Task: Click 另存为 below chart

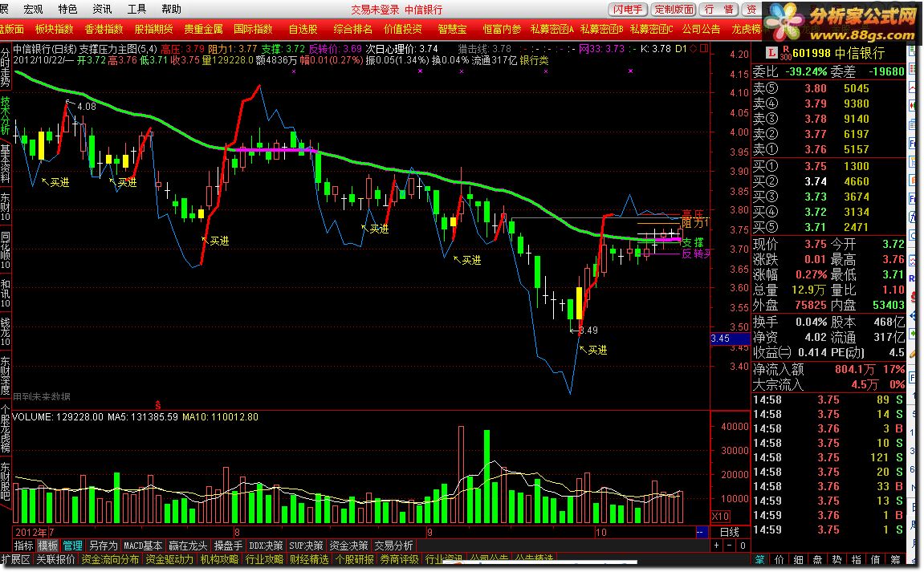Action: tap(103, 546)
